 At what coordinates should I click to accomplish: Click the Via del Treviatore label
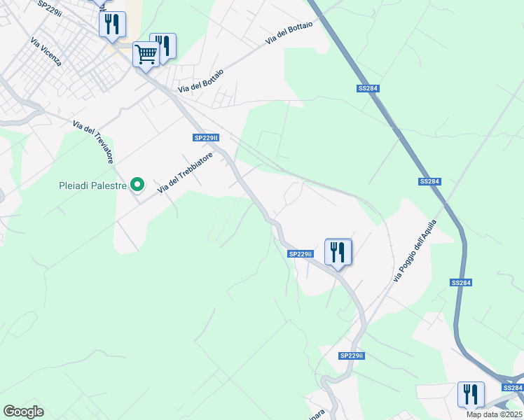(x=93, y=142)
